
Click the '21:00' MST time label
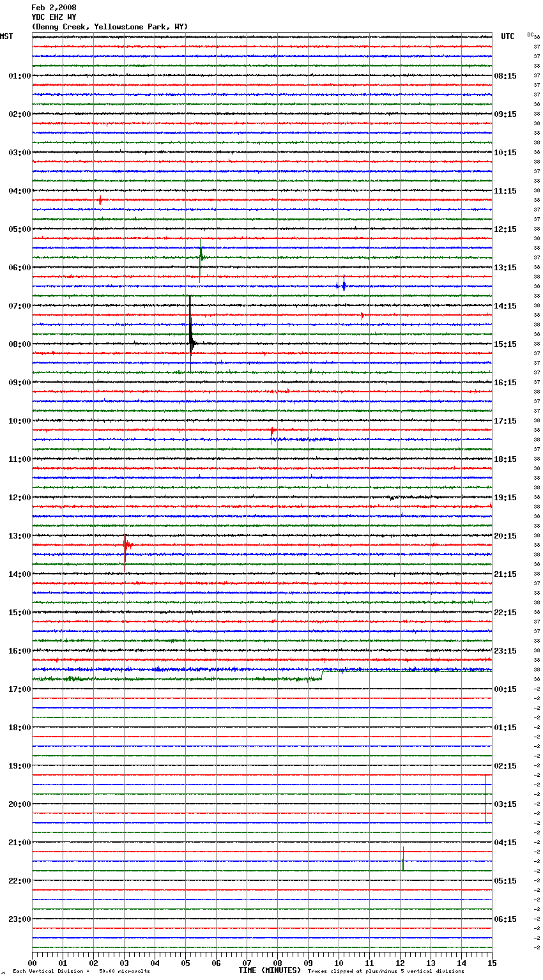20,843
